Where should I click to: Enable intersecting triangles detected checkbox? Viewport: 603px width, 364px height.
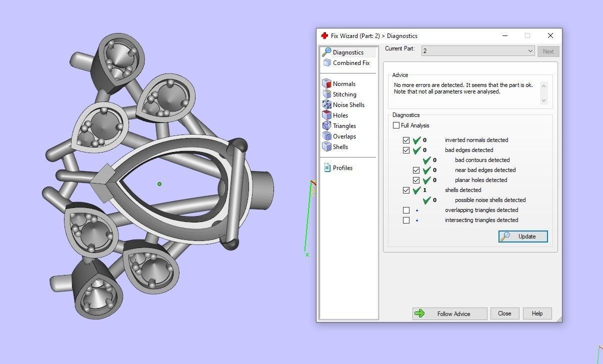pos(406,220)
